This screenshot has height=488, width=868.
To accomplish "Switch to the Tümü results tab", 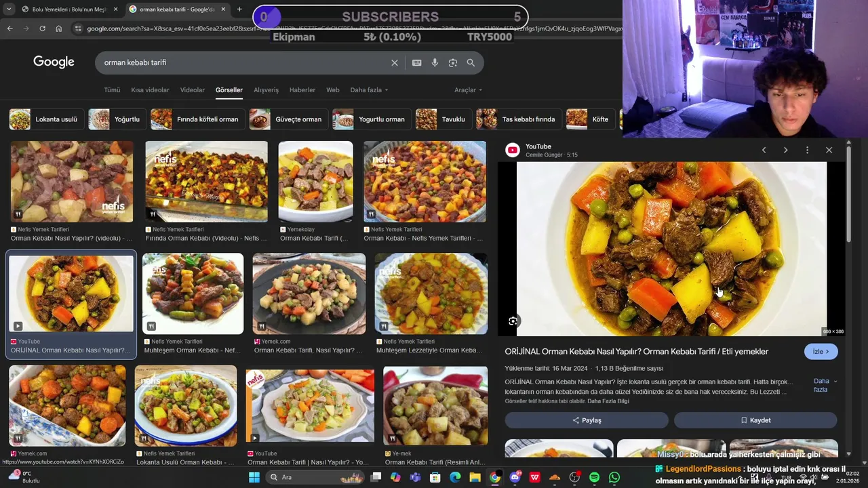I will pos(112,90).
